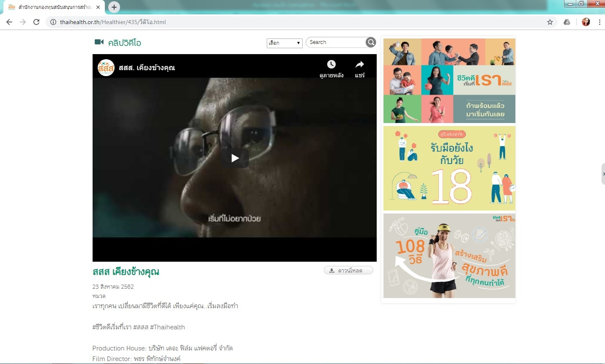Expand the เลือก dropdown

(285, 43)
